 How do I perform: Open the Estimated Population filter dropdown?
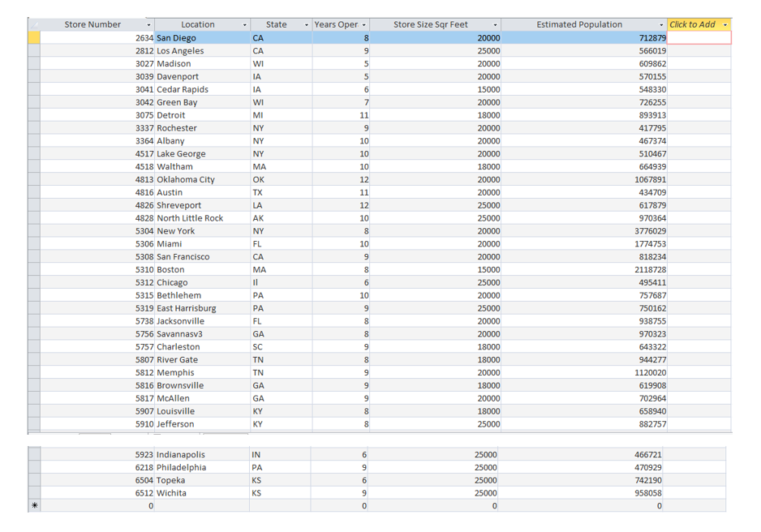[663, 24]
